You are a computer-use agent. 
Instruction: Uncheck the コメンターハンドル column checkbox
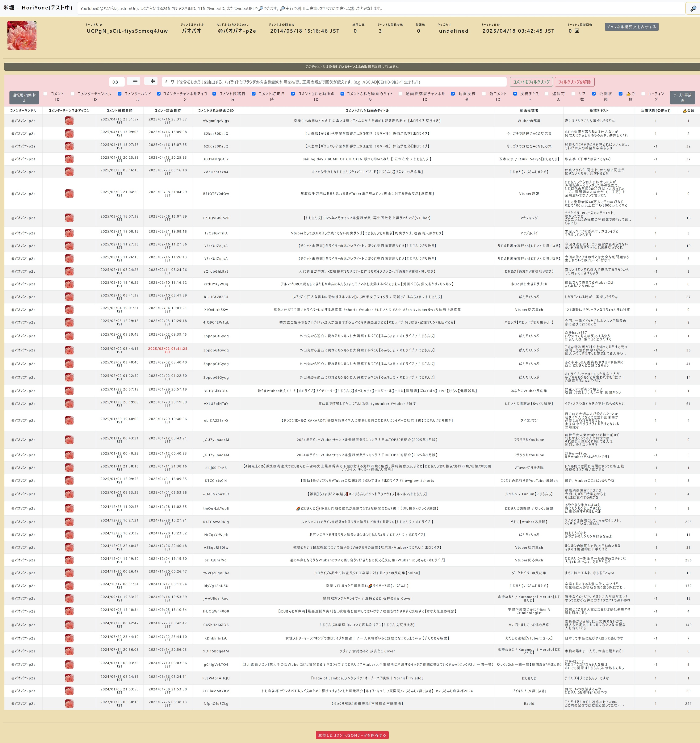[x=119, y=94]
